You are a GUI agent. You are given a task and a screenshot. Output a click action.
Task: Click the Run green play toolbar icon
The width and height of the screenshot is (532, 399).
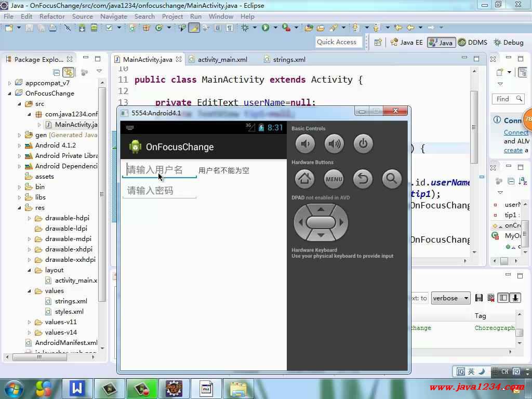click(265, 28)
